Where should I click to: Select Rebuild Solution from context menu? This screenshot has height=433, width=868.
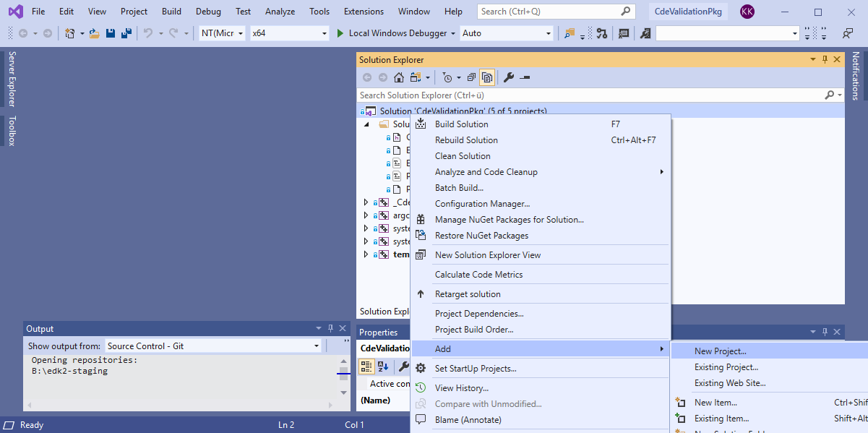[x=541, y=140]
